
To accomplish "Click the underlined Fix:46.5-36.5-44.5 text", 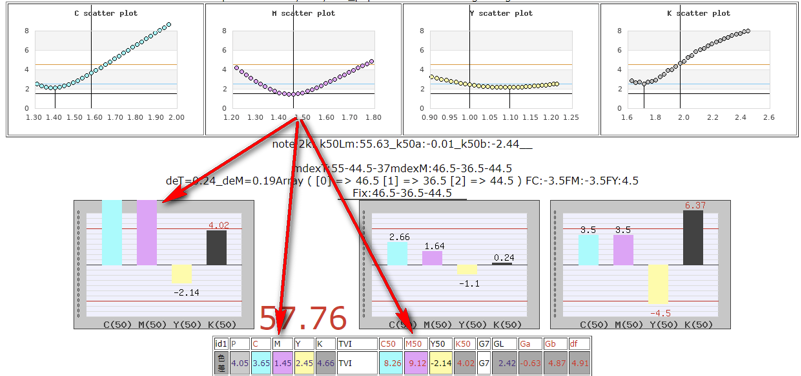I will (x=402, y=193).
